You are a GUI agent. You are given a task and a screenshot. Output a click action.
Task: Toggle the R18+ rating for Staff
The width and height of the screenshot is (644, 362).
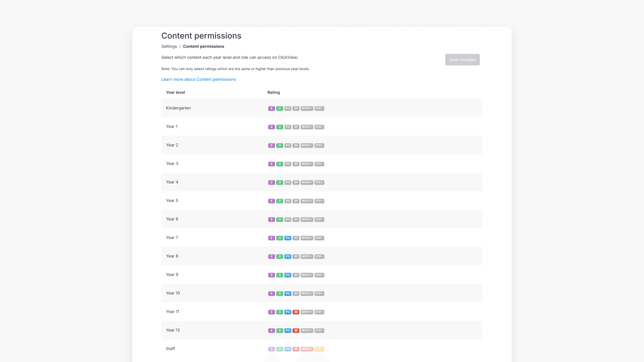click(x=319, y=349)
